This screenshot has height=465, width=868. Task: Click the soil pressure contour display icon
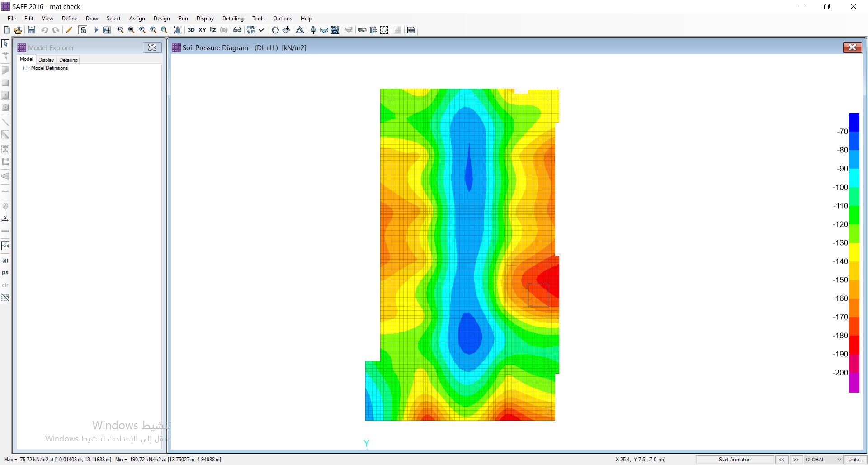point(335,30)
